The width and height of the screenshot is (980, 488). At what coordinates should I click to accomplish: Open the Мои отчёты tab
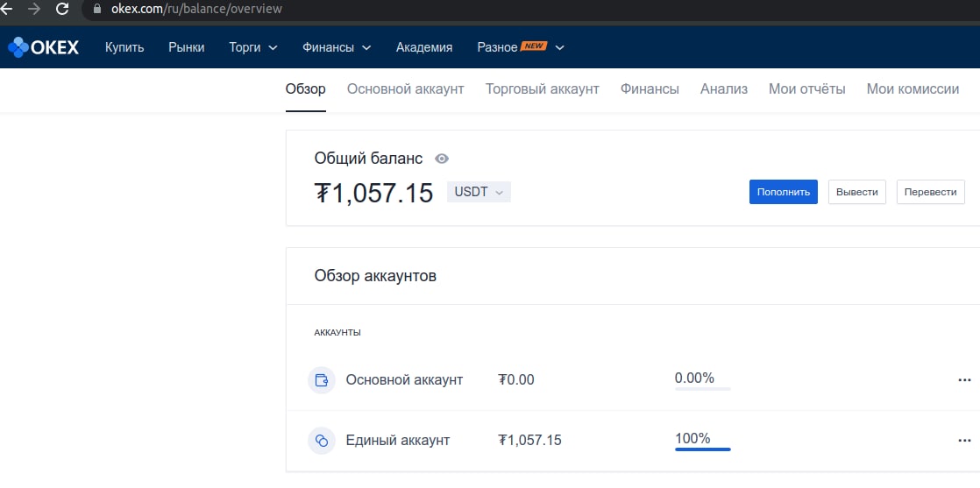(x=806, y=88)
